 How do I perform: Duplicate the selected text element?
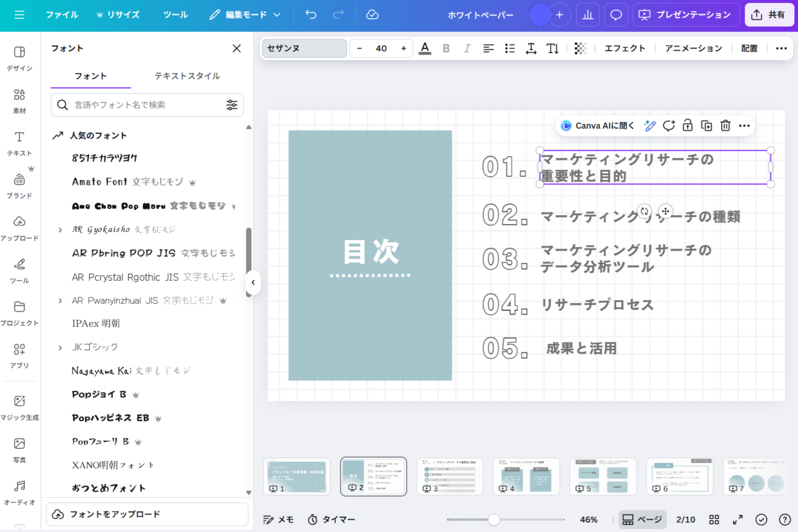click(706, 126)
